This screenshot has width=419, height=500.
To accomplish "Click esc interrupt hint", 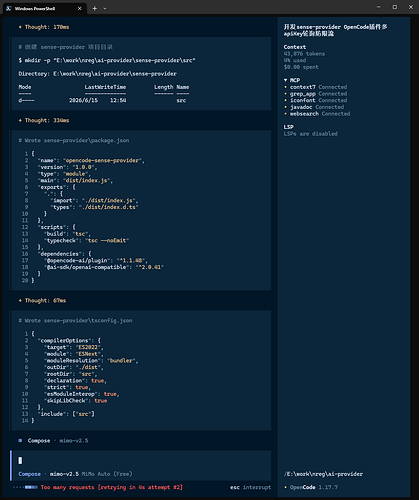I will (x=250, y=487).
